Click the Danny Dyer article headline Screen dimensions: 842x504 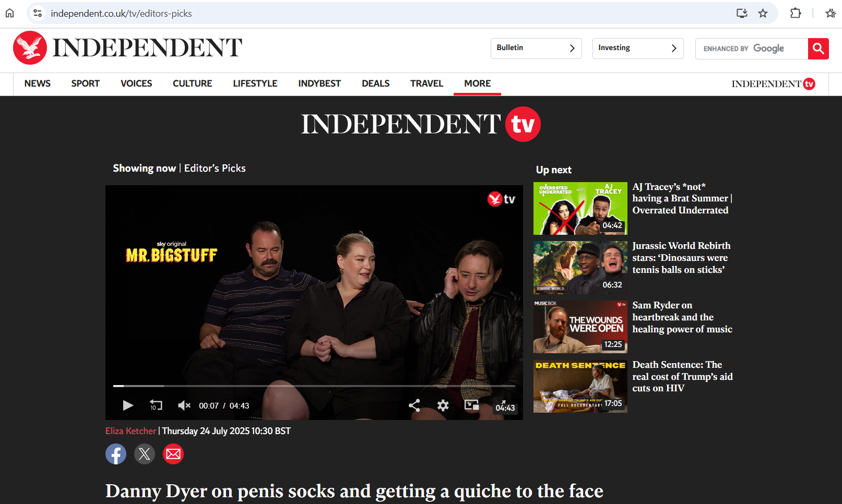pyautogui.click(x=354, y=491)
